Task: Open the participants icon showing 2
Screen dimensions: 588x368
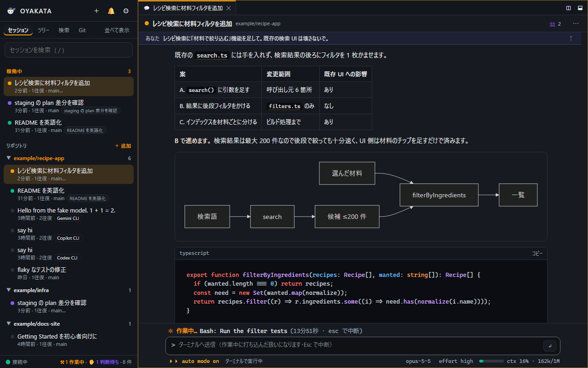Action: (x=555, y=24)
